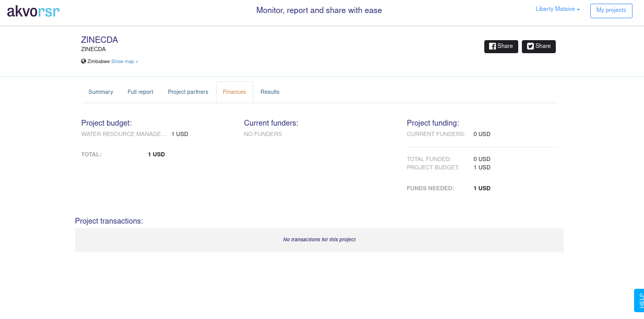Click the FUNDS NEEDED 1 USD value
644x319 pixels.
(482, 188)
